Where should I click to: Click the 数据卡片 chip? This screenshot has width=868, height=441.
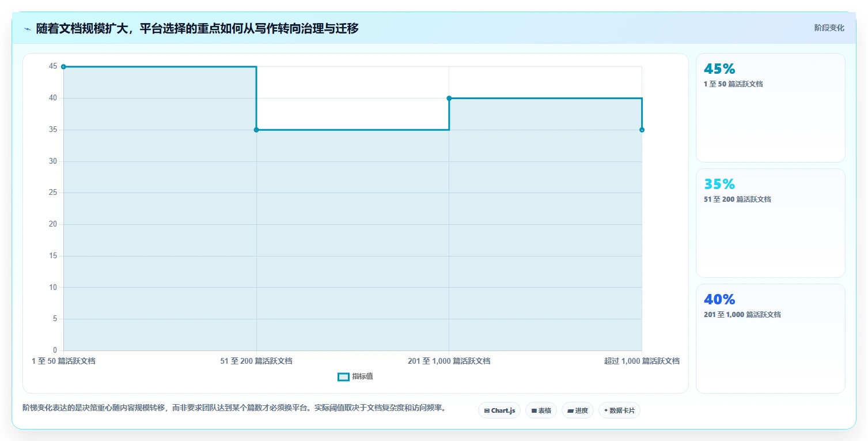(x=619, y=410)
